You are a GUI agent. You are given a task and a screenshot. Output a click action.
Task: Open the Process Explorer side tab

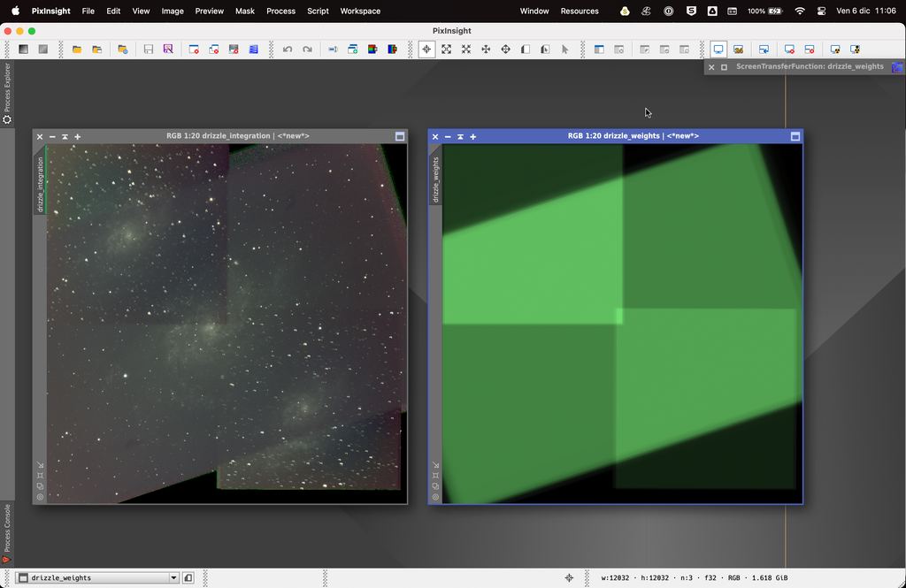(7, 93)
